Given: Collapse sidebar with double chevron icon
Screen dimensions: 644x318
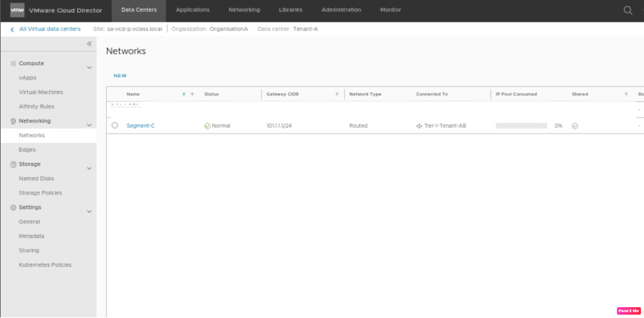Looking at the screenshot, I should coord(89,44).
